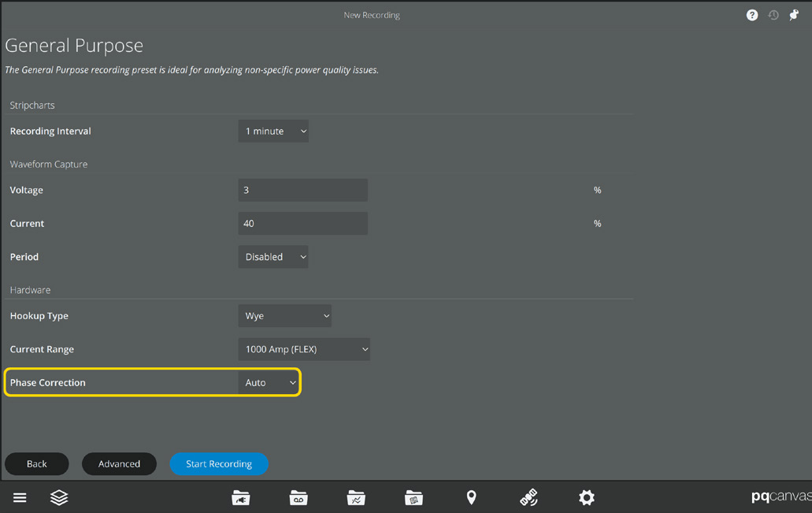Image resolution: width=812 pixels, height=513 pixels.
Task: Expand the Recording Interval dropdown
Action: click(x=273, y=131)
